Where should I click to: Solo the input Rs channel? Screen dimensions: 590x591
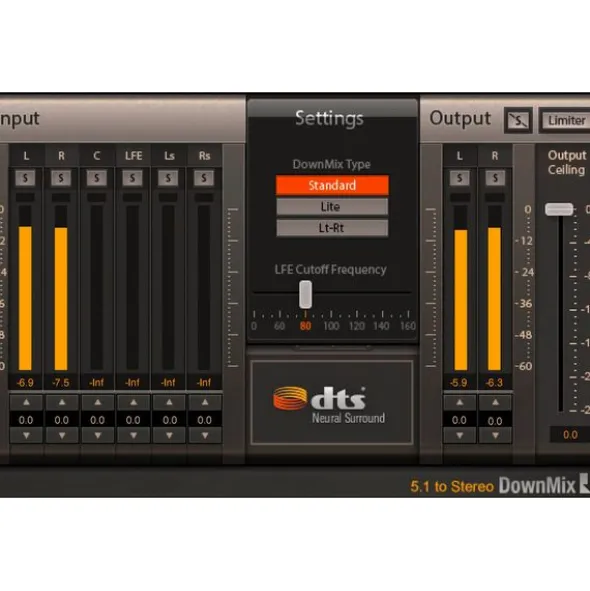click(204, 178)
